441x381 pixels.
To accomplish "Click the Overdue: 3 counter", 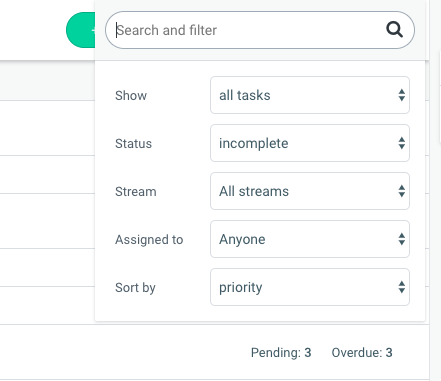I will (x=362, y=352).
